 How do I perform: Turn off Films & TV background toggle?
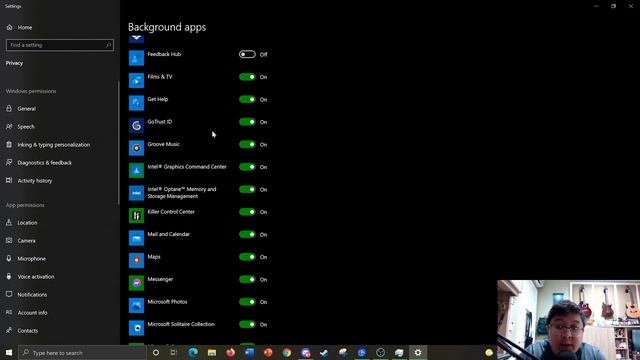point(247,77)
